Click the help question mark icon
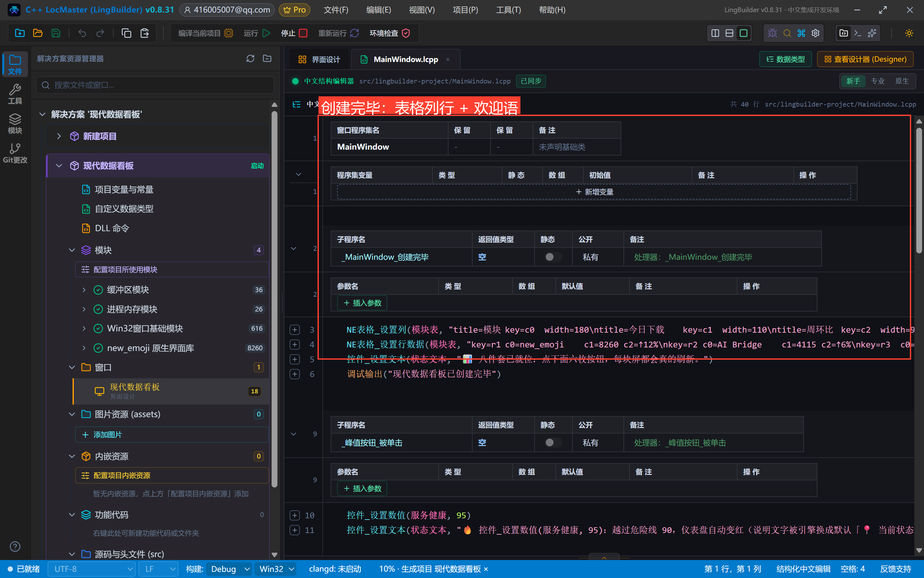Image resolution: width=924 pixels, height=578 pixels. (x=15, y=547)
